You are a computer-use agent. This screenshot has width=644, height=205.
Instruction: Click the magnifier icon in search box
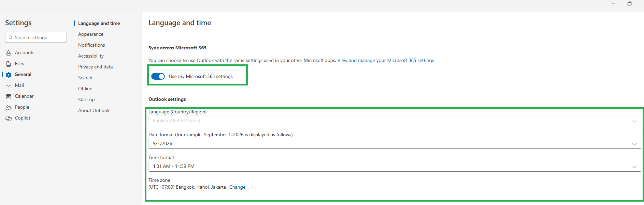(x=11, y=37)
